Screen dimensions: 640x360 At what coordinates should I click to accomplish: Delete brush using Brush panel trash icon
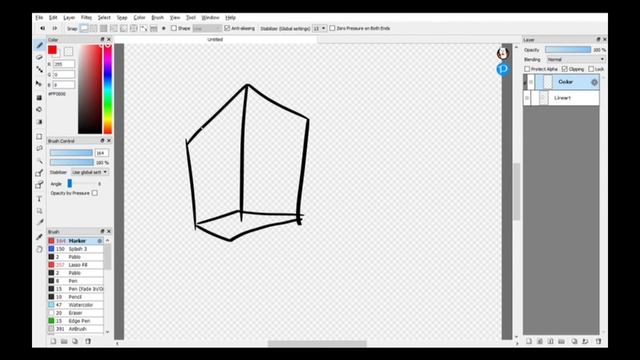click(x=88, y=341)
